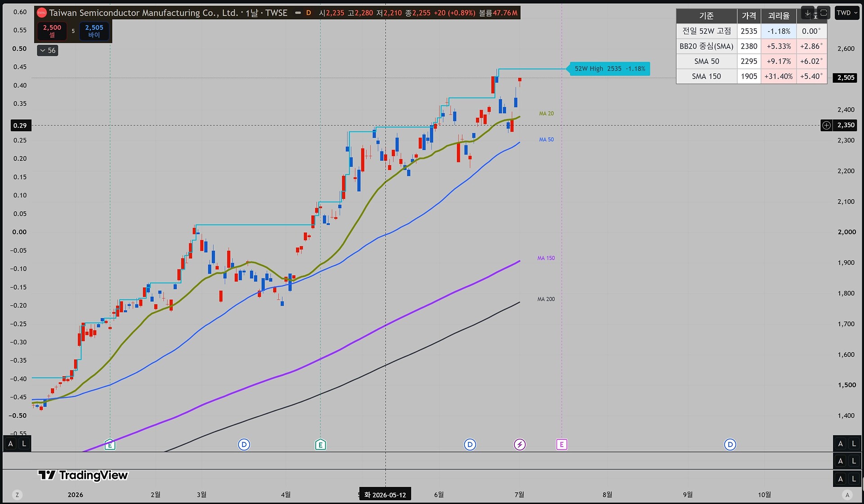This screenshot has width=864, height=504.
Task: Open the dividend D marker in March
Action: pos(244,445)
